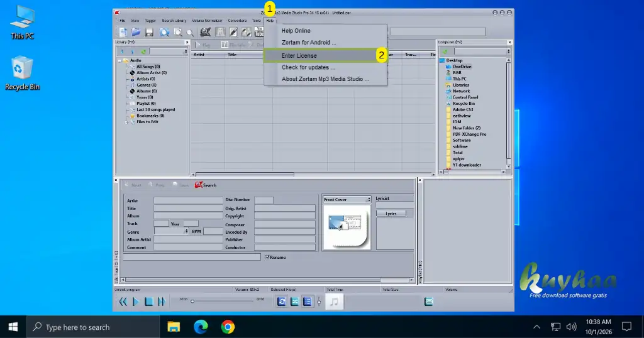The height and width of the screenshot is (338, 644).
Task: Open the File menu
Action: point(123,21)
